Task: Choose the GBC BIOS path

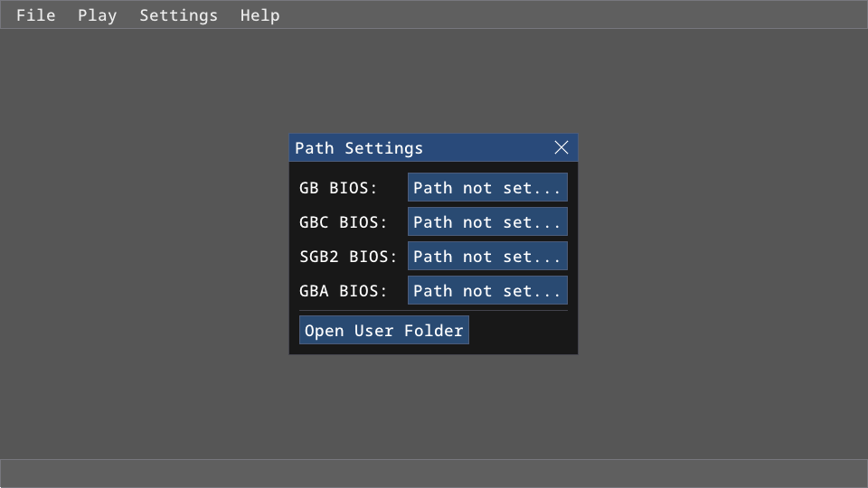Action: pyautogui.click(x=487, y=222)
